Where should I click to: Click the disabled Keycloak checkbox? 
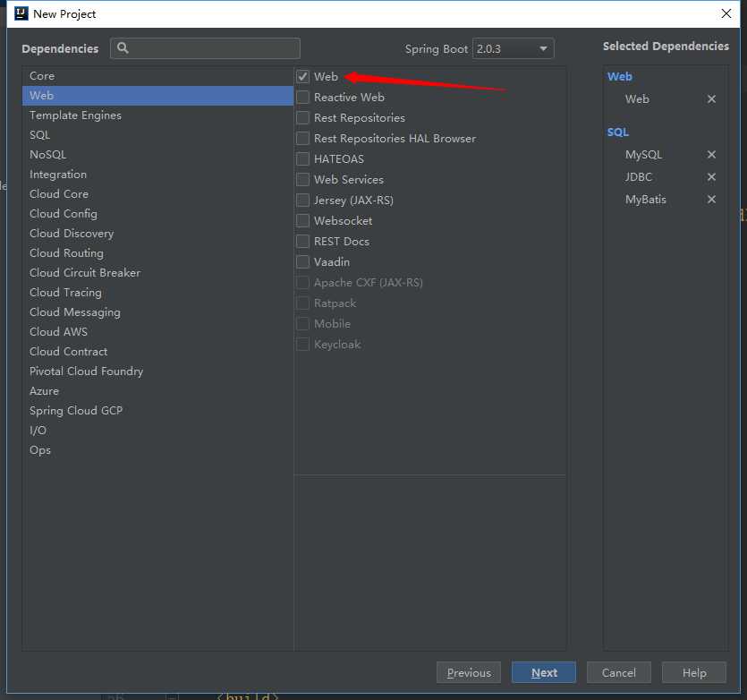coord(303,345)
